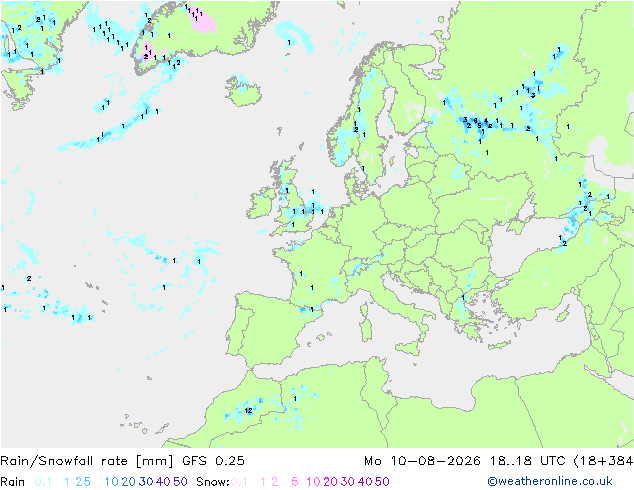This screenshot has width=634, height=490.
Task: Select rain legend value 40
Action: point(163,482)
